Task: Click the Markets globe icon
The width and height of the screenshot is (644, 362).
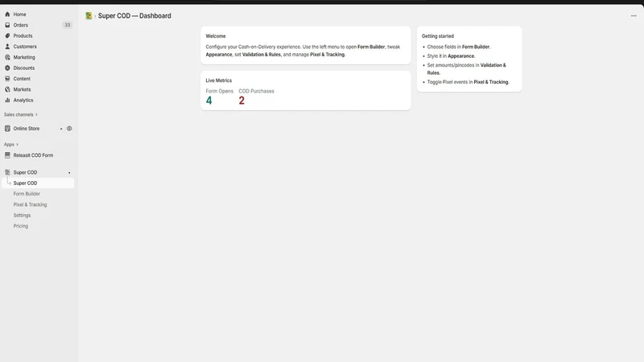Action: point(7,89)
